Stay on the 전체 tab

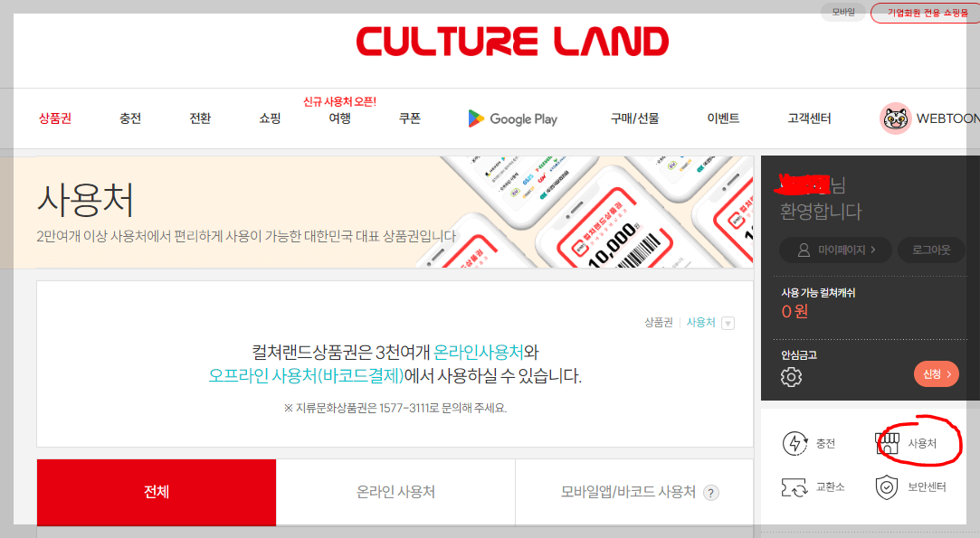tap(156, 492)
